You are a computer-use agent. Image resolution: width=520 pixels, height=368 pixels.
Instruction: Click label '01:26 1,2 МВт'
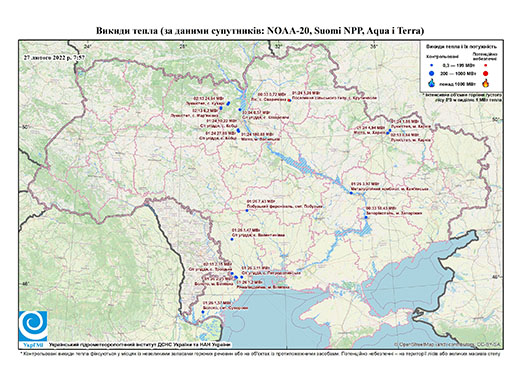click(249, 282)
